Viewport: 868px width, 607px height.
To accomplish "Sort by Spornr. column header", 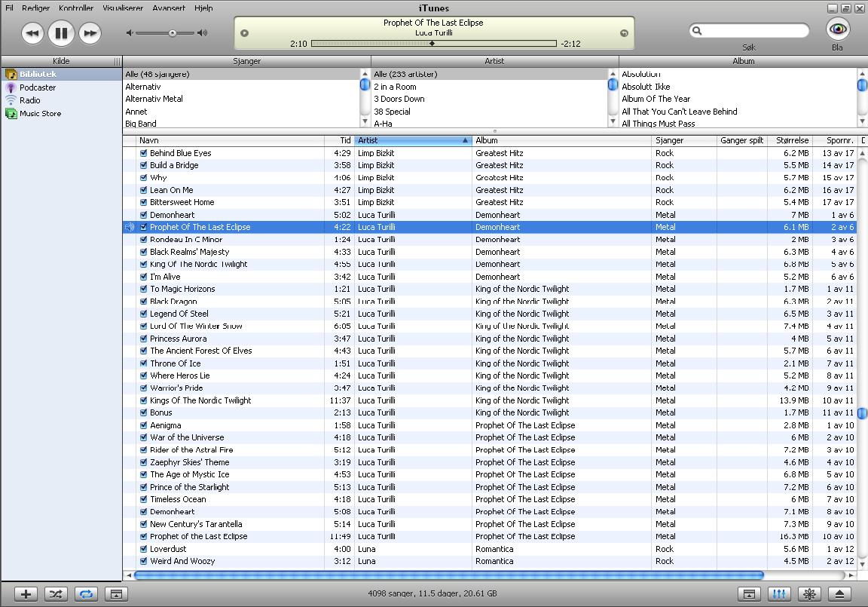I will (836, 141).
